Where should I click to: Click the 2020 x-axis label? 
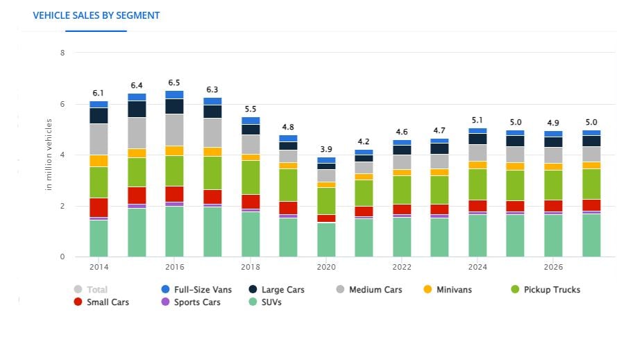point(326,268)
